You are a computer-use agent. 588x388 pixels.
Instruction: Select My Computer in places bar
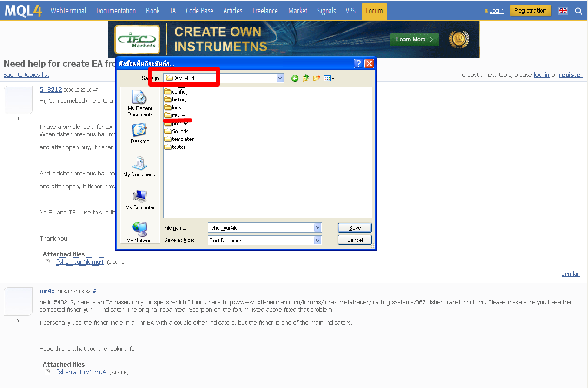[140, 200]
